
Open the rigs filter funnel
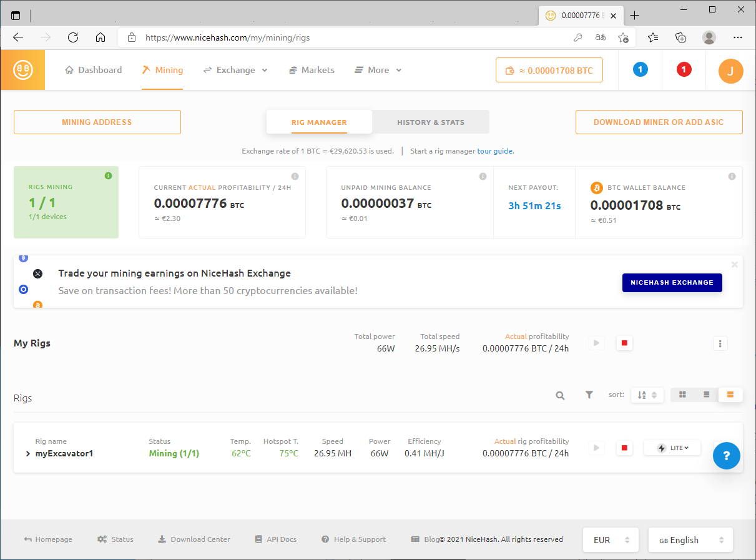coord(589,395)
